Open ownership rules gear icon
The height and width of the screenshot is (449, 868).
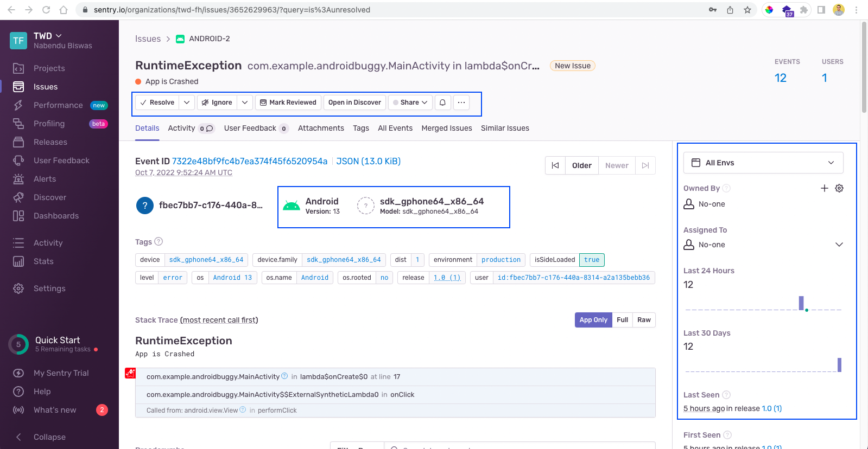(839, 188)
